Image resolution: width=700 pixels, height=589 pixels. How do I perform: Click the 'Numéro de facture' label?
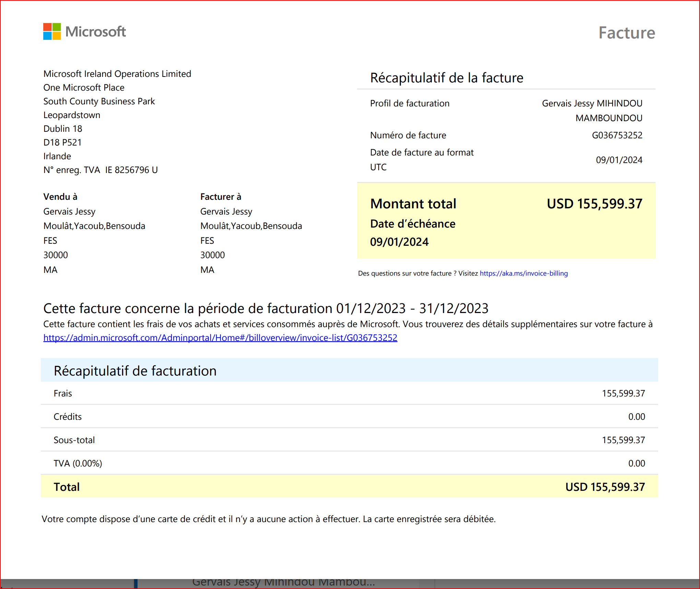point(408,135)
